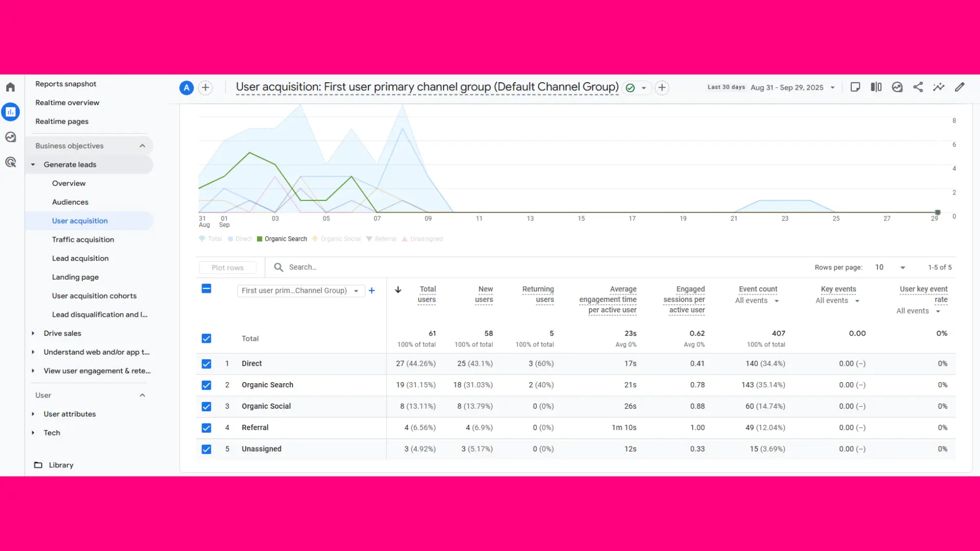980x551 pixels.
Task: Select Lead acquisition in the sidebar
Action: [80, 258]
